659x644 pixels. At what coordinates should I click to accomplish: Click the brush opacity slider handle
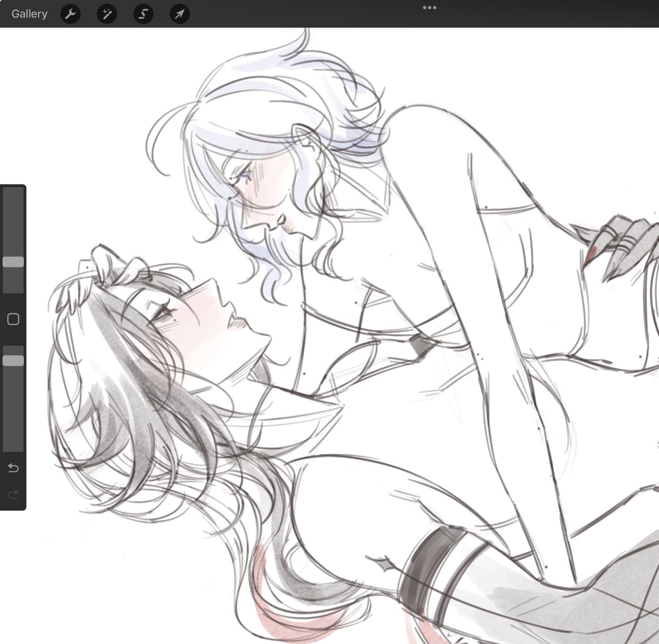pyautogui.click(x=13, y=361)
